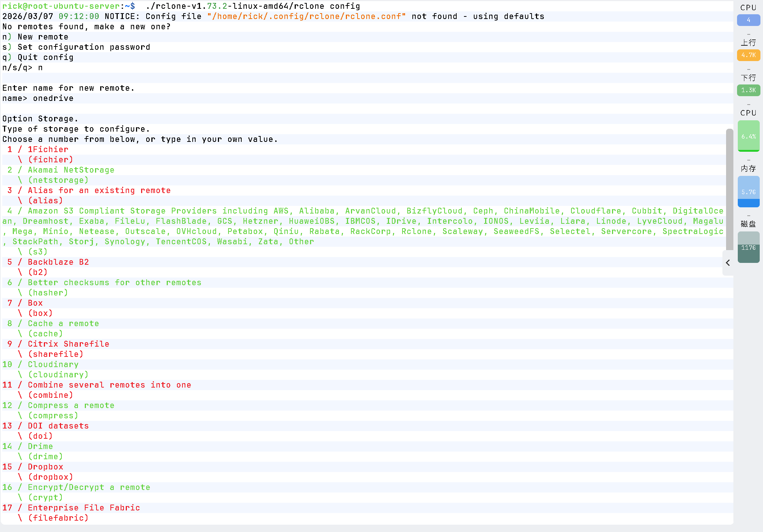Image resolution: width=763 pixels, height=532 pixels.
Task: Click the 'New remote' menu option
Action: (43, 37)
